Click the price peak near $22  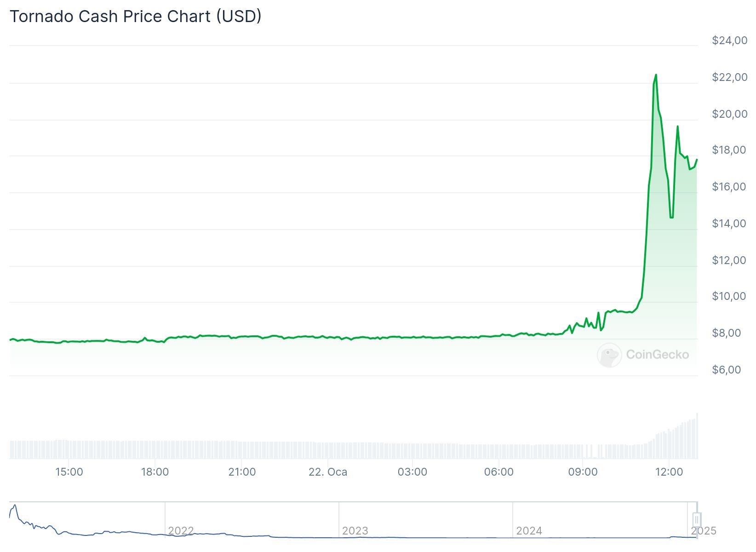(656, 75)
